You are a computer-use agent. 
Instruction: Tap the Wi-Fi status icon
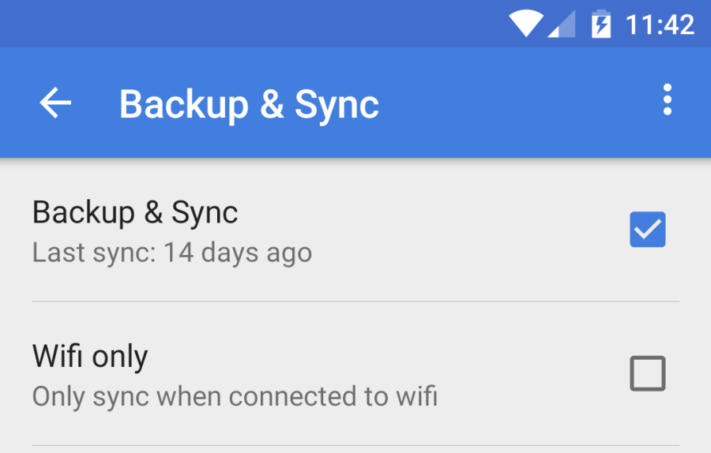coord(526,24)
